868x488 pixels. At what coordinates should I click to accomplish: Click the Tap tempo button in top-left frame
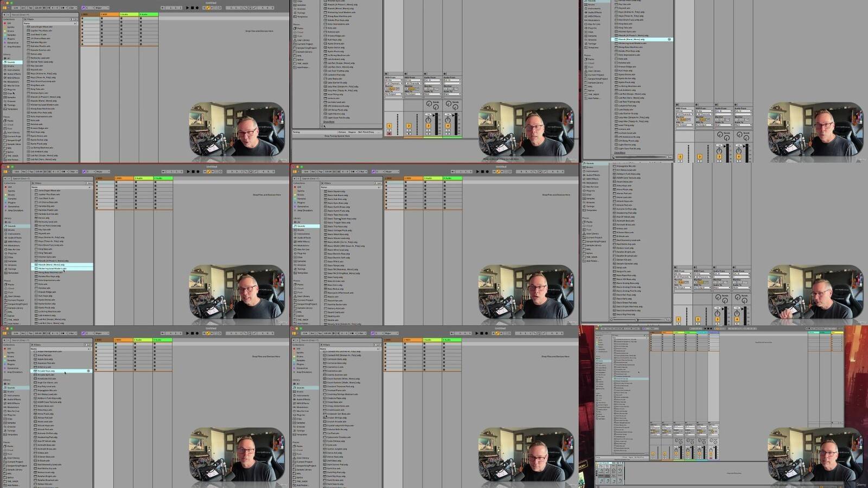31,8
